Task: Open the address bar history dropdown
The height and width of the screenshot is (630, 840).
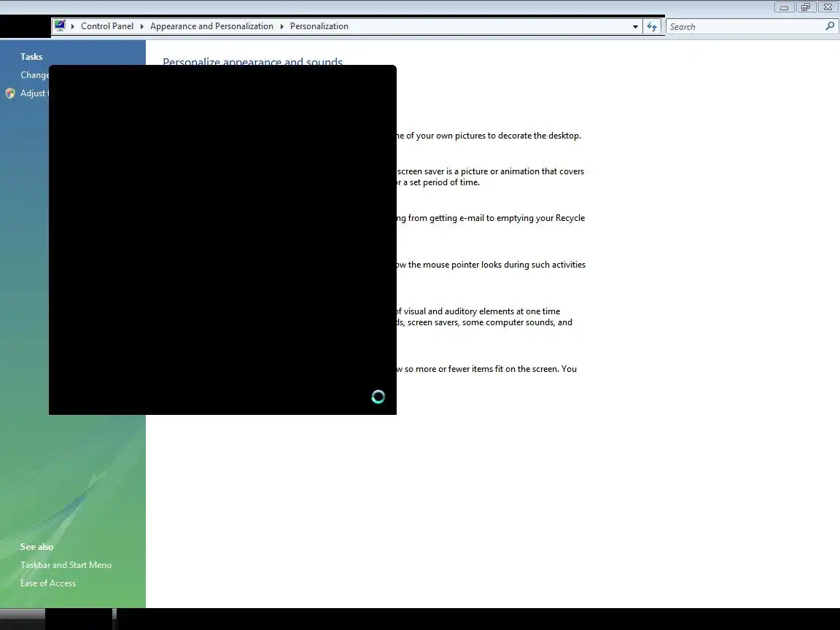Action: pos(635,26)
